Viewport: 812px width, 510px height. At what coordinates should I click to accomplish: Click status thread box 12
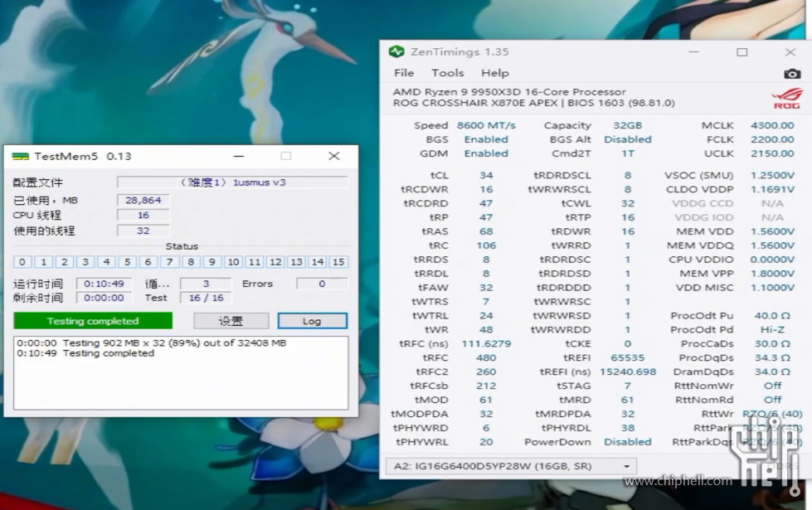point(275,262)
